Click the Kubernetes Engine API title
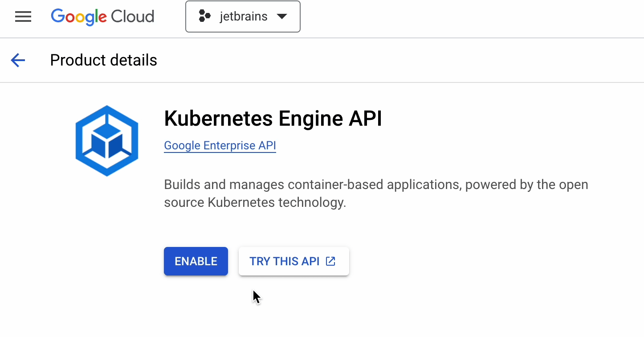644x337 pixels. [x=273, y=119]
